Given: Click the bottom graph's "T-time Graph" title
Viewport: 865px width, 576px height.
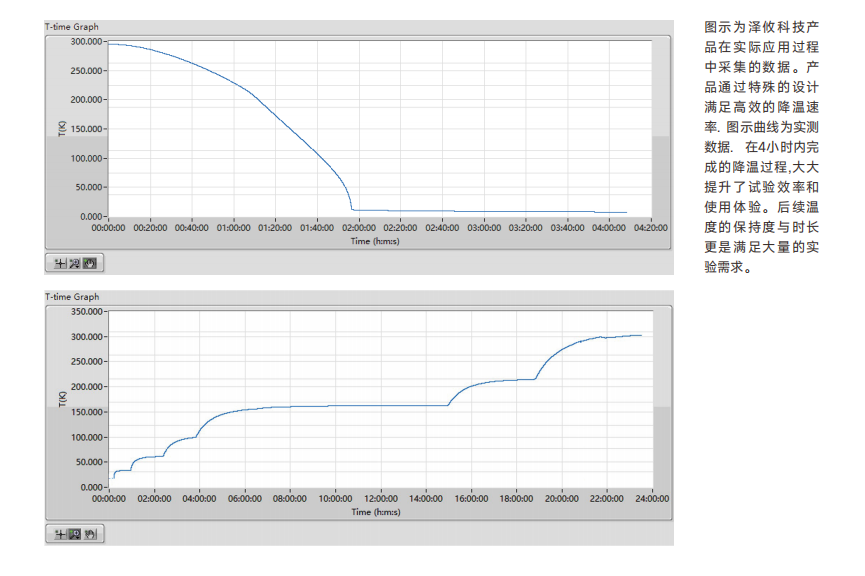Looking at the screenshot, I should click(x=72, y=297).
